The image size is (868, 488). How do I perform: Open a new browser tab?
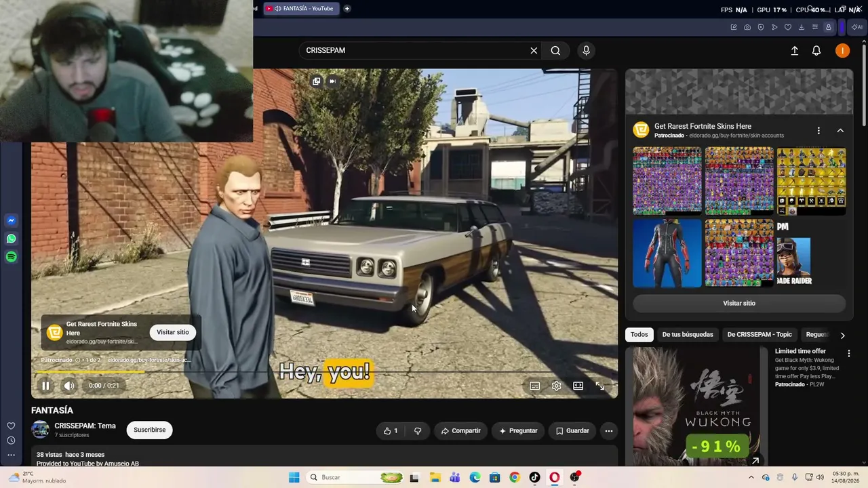[347, 9]
